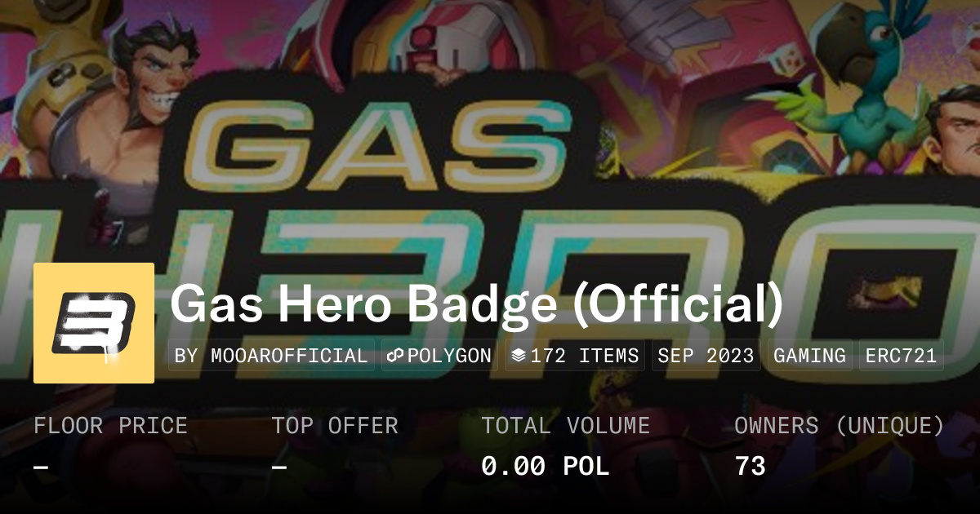Select the ERC721 token standard tag
Screen dimensions: 980x514
pyautogui.click(x=902, y=356)
